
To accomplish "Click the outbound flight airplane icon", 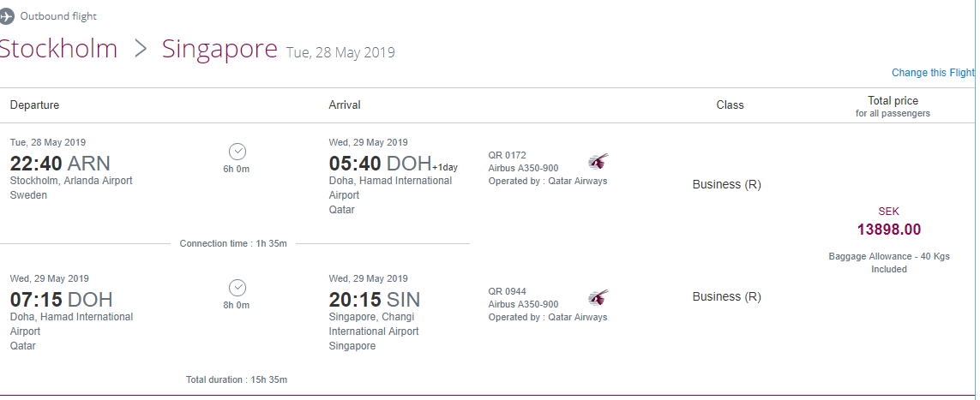I will click(x=7, y=16).
